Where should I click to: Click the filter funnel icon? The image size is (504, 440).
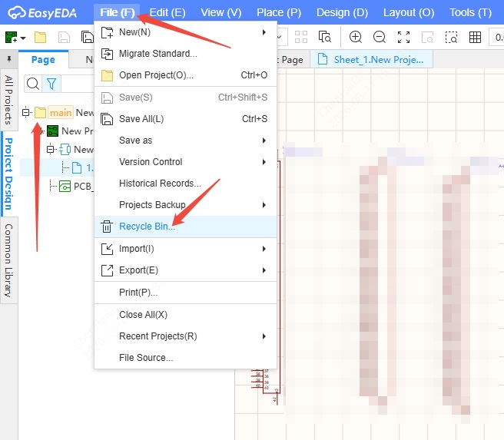click(x=51, y=84)
